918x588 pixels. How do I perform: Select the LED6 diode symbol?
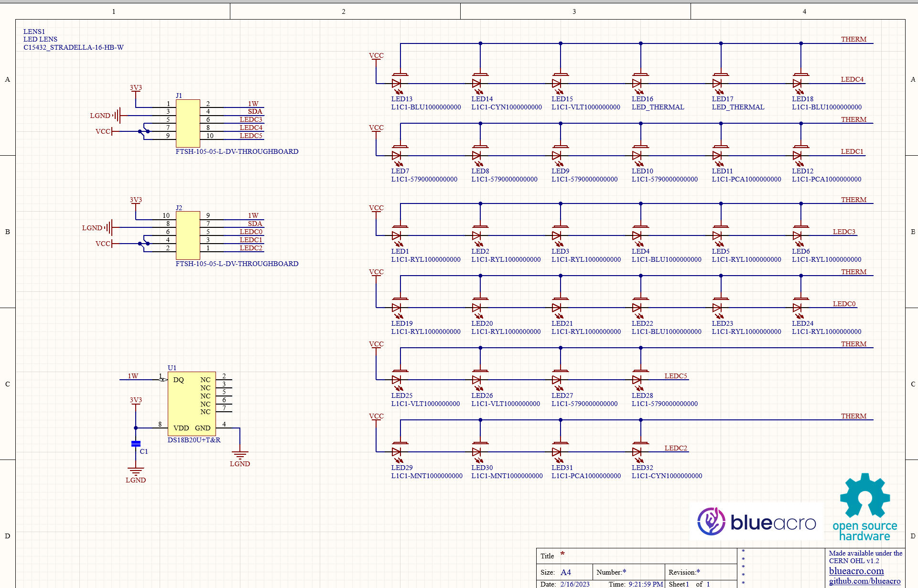pyautogui.click(x=799, y=236)
